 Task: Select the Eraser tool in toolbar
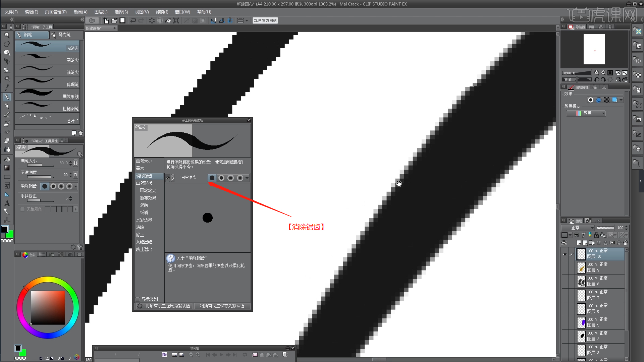(6, 140)
